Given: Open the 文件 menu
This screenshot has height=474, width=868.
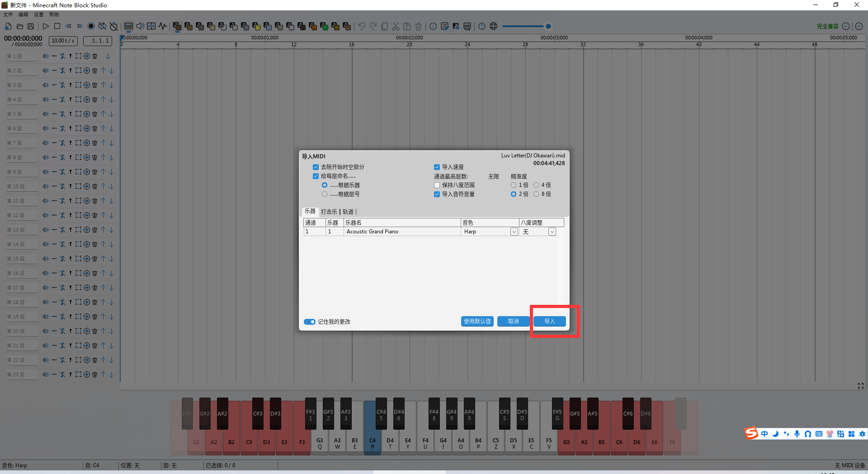Looking at the screenshot, I should (x=8, y=14).
